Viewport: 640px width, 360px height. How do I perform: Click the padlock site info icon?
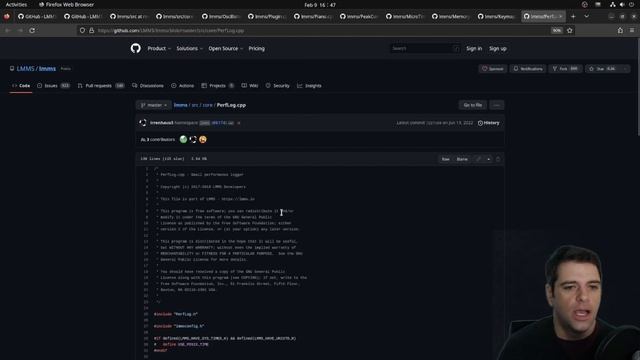point(91,30)
